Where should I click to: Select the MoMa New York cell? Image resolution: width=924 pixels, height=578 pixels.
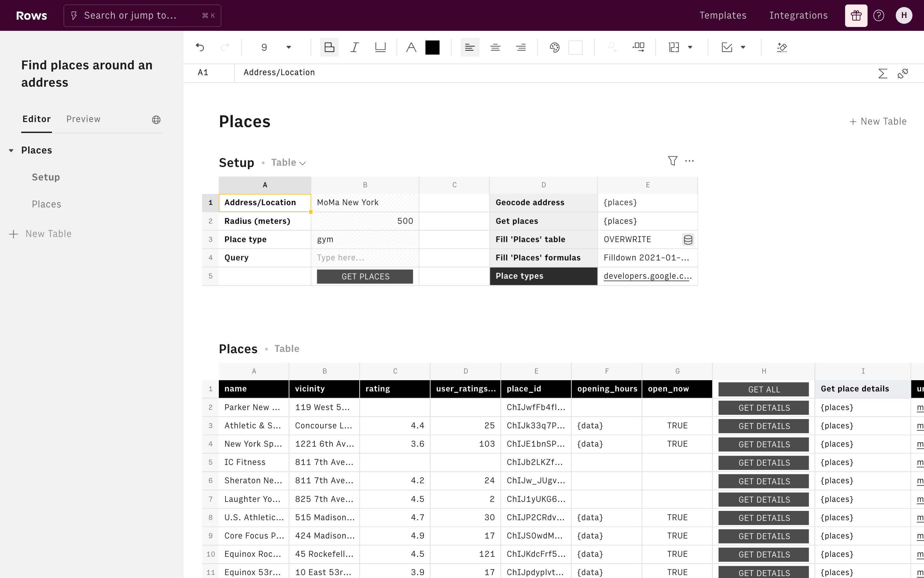pos(365,203)
